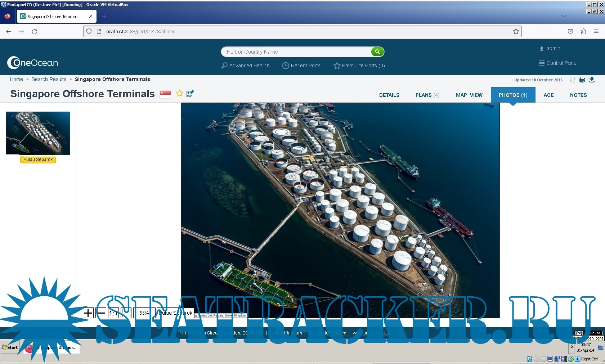Expand the browser tab overflow chevron
The height and width of the screenshot is (364, 605).
(564, 16)
